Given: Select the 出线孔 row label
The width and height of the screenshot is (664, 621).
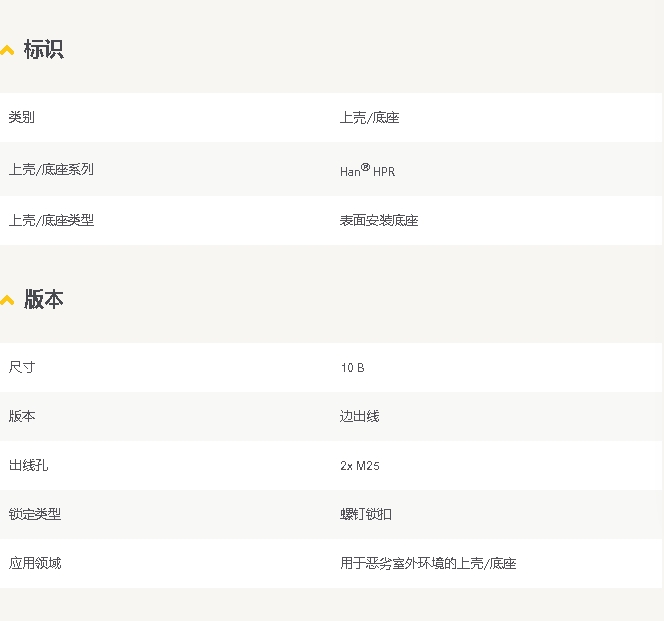Looking at the screenshot, I should (28, 465).
